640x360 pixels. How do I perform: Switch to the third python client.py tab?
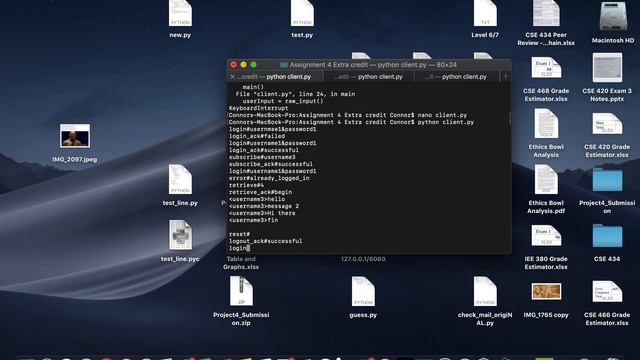457,77
